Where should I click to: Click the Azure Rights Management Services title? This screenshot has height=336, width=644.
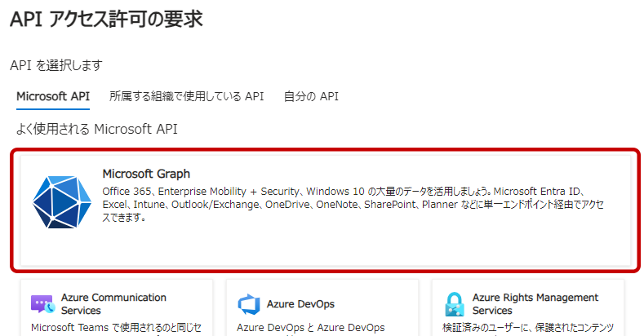point(535,303)
